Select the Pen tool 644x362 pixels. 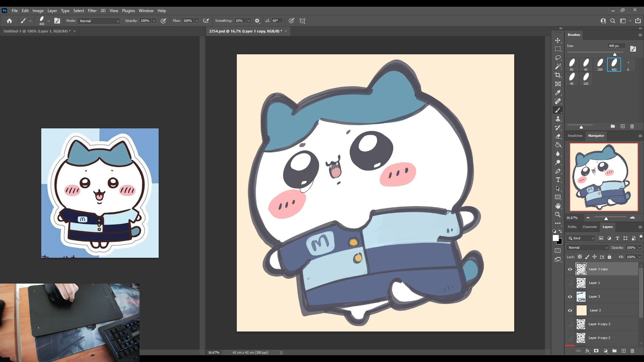pos(558,171)
